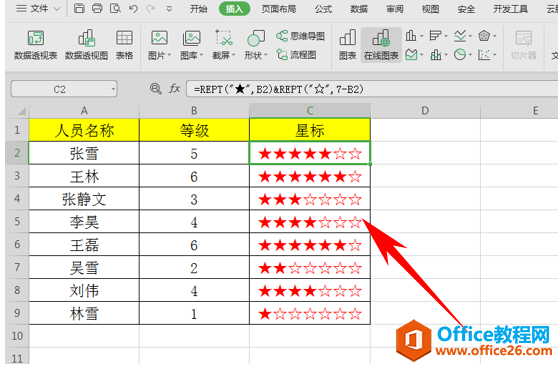559x368 pixels.
Task: Insert a radar chart from the small chart icons
Action: click(x=484, y=35)
